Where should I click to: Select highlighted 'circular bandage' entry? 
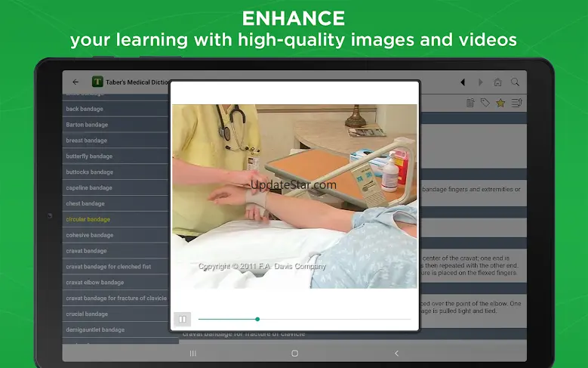[x=115, y=219]
